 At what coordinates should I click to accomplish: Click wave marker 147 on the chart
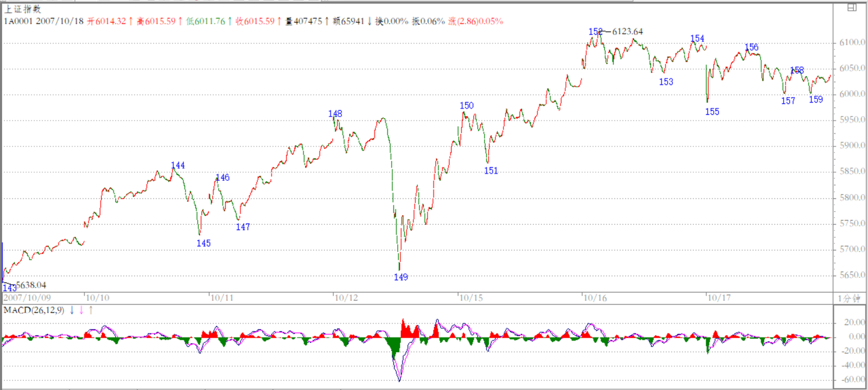click(243, 227)
